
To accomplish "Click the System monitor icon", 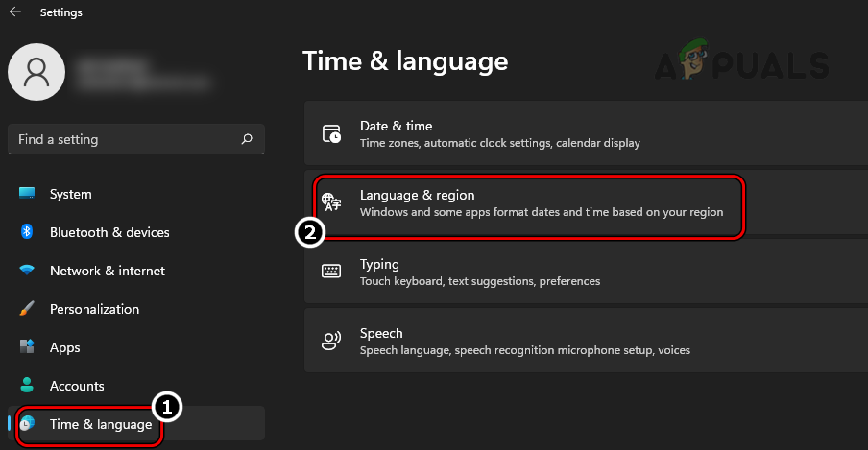I will click(27, 194).
